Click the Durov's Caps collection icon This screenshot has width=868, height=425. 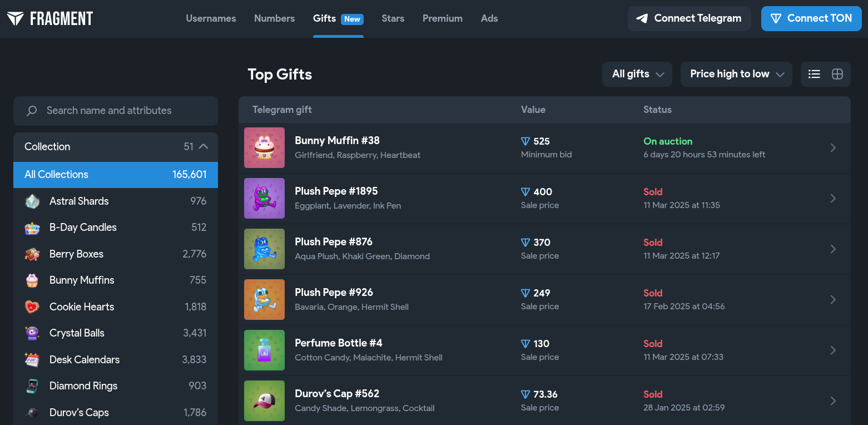32,413
